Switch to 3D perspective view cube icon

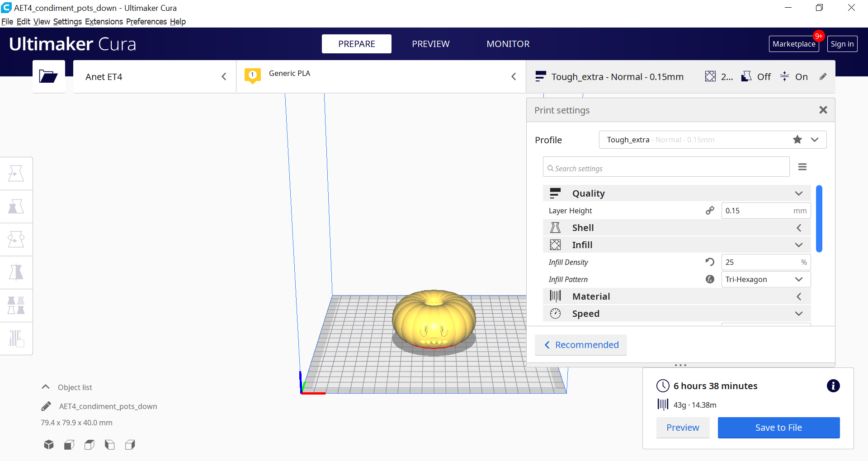[x=49, y=445]
